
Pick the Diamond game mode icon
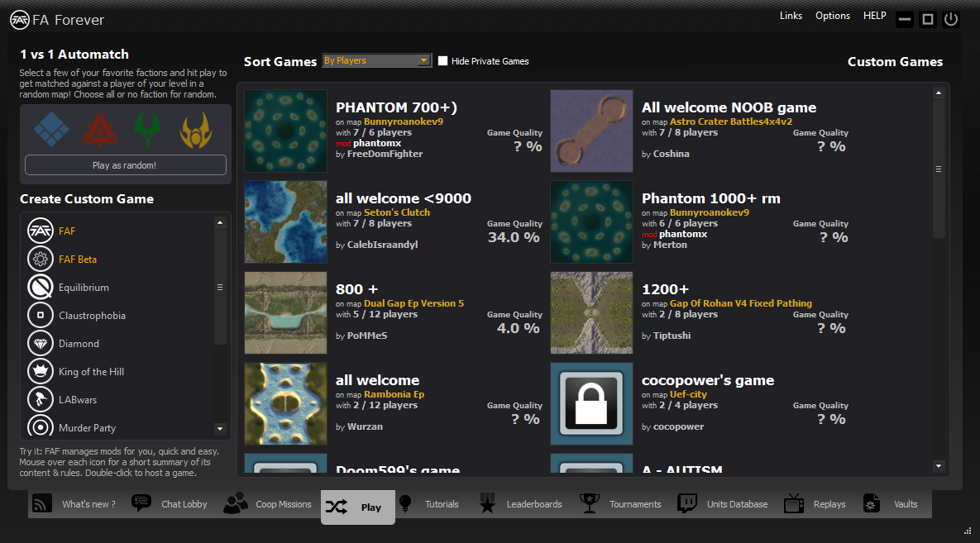(41, 344)
